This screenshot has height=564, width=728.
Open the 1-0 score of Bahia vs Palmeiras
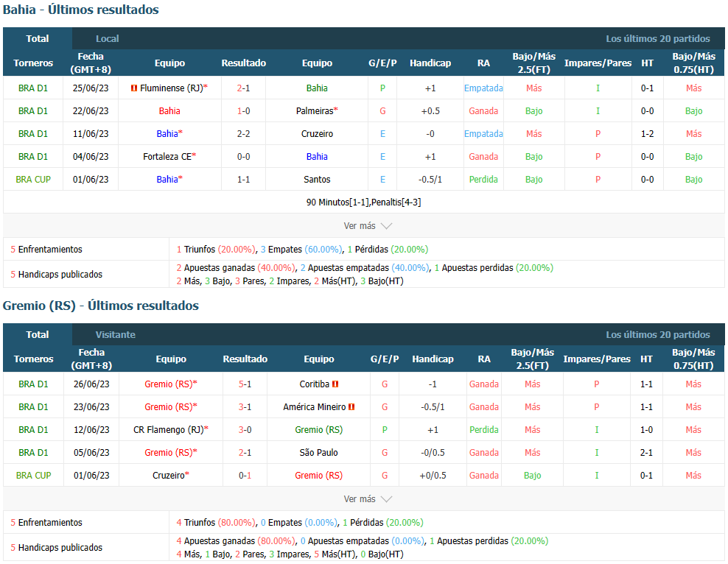pos(244,111)
